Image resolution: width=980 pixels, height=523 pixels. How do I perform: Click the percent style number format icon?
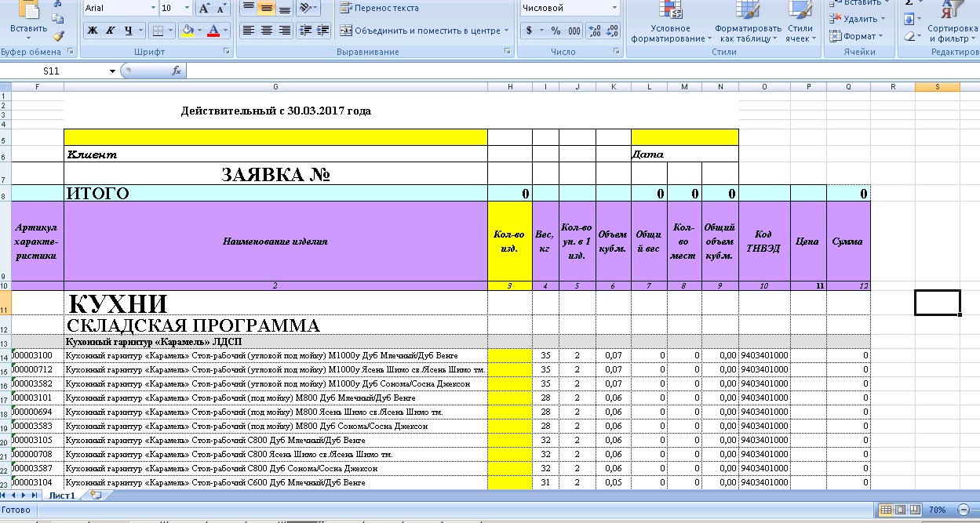click(x=556, y=31)
